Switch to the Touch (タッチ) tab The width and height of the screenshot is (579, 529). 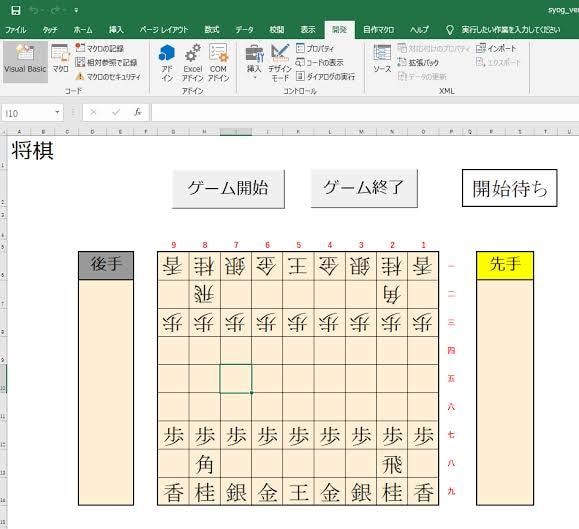point(50,30)
